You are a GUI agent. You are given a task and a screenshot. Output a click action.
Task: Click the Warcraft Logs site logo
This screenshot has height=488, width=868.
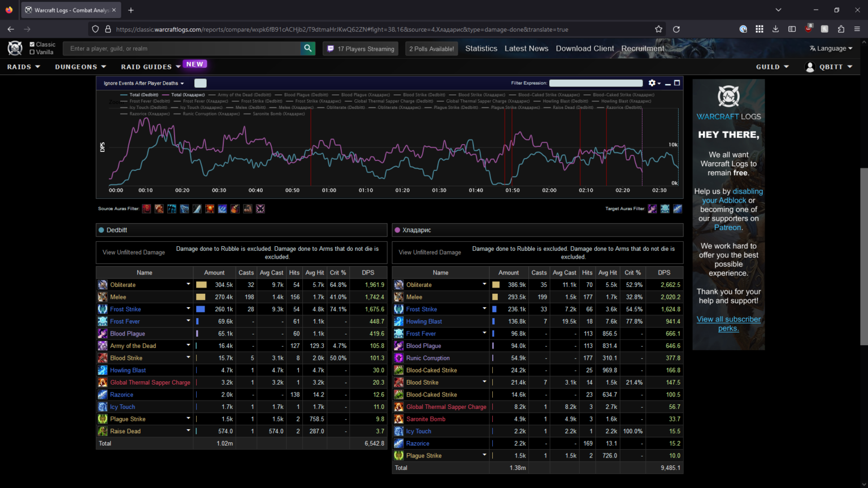pyautogui.click(x=15, y=49)
